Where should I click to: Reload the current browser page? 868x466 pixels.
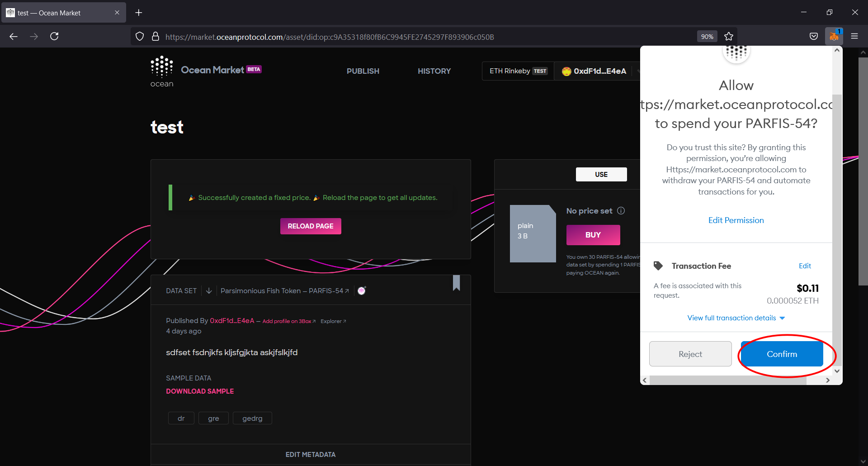[54, 37]
